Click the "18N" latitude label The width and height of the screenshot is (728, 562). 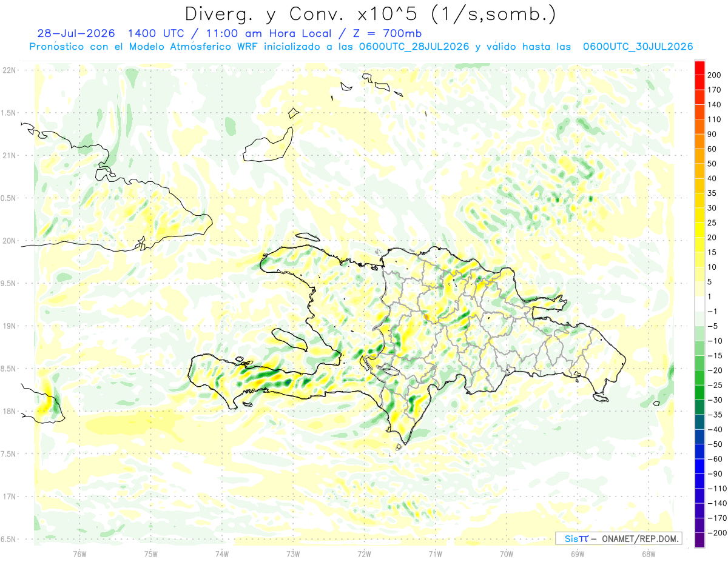9,411
